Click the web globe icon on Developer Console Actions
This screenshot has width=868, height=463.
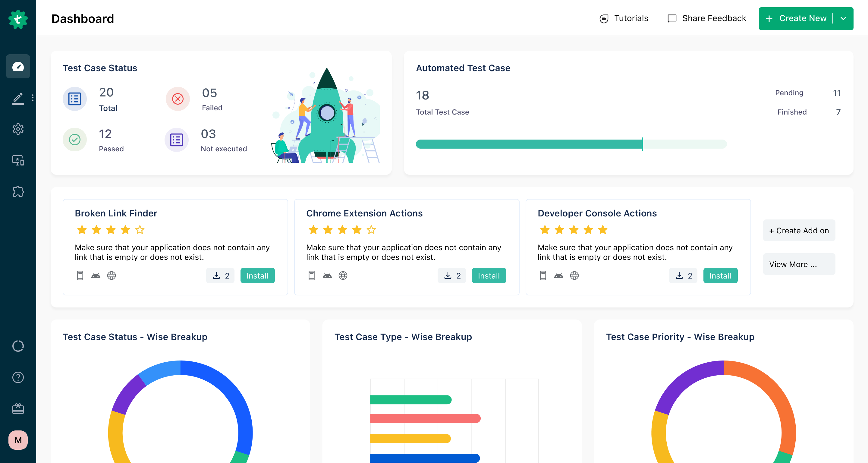[574, 275]
